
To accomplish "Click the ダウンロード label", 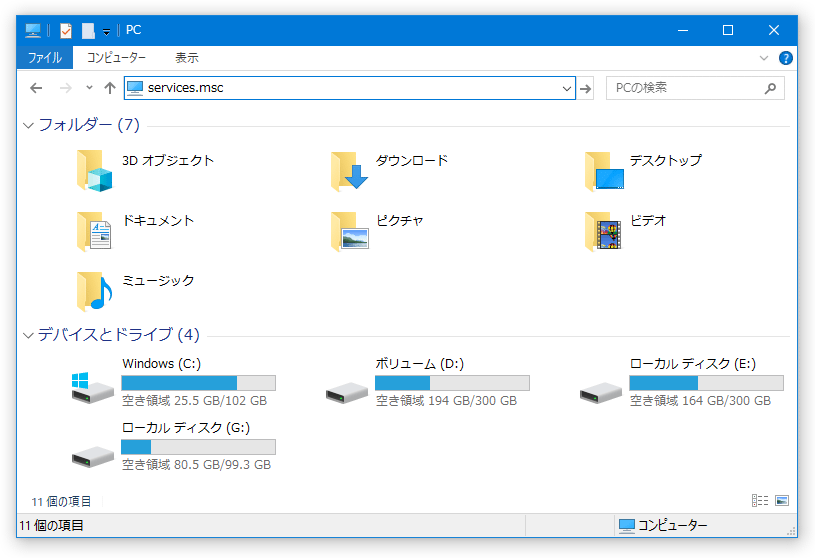I will pyautogui.click(x=412, y=161).
